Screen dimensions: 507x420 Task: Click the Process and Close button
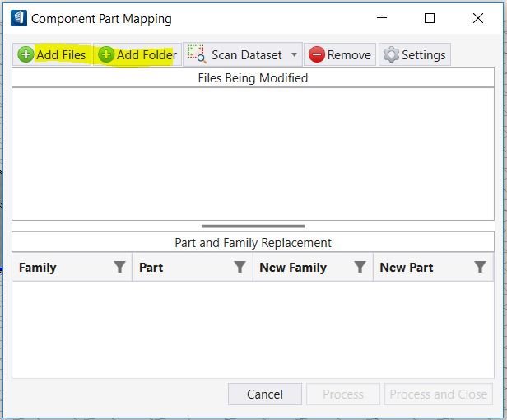pyautogui.click(x=439, y=394)
